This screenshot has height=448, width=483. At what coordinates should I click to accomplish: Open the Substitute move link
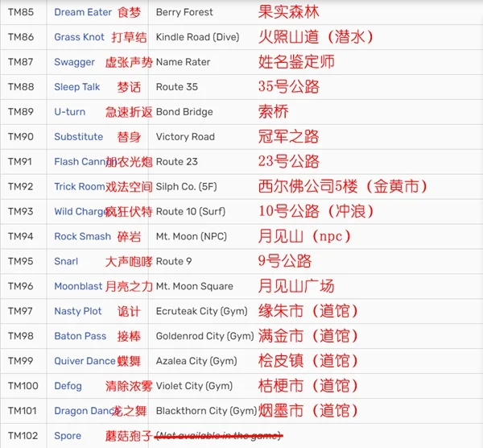tap(78, 137)
